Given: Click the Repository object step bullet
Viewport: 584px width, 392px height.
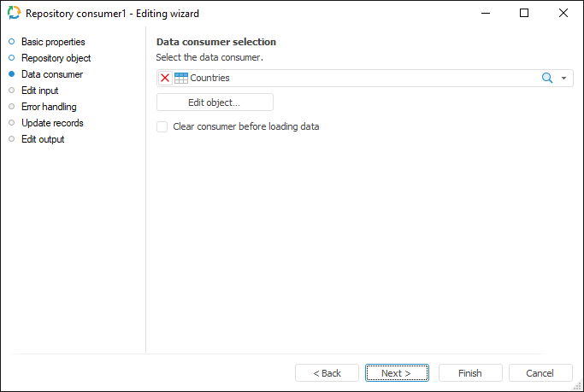Looking at the screenshot, I should tap(12, 58).
